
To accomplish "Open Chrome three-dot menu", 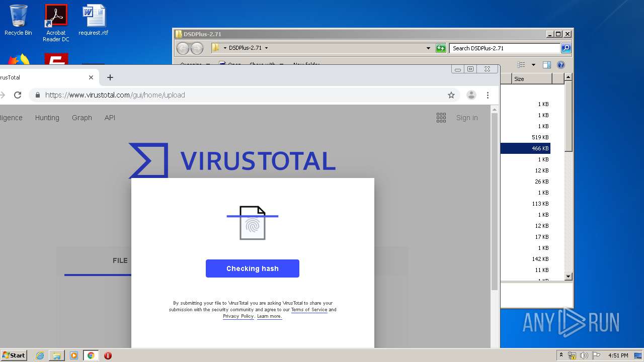I will pos(488,95).
